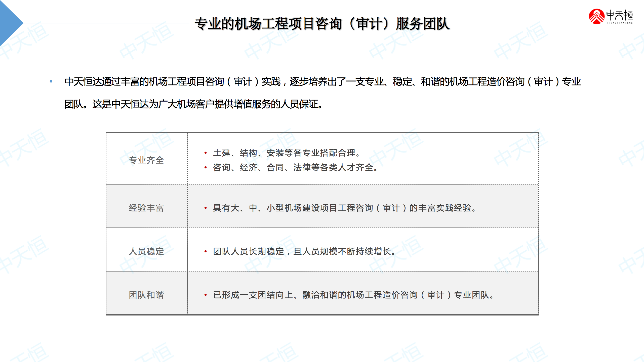This screenshot has height=362, width=644.
Task: Click the red bullet before 土建、结构
Action: pos(206,153)
